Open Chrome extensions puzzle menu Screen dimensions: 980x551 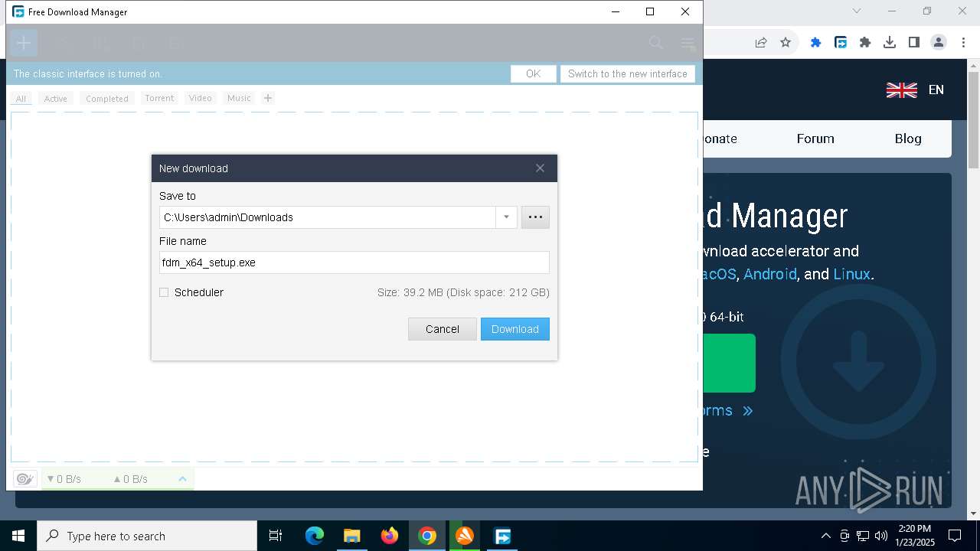click(865, 43)
